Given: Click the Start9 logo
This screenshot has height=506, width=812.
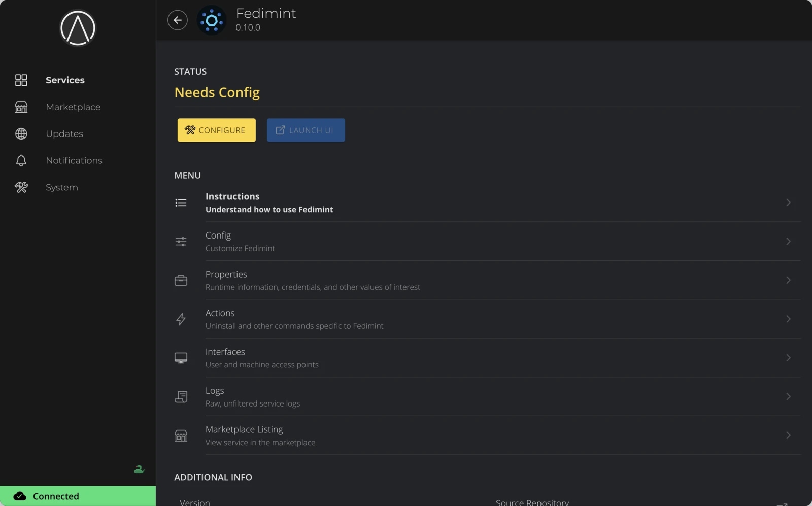Looking at the screenshot, I should 77,28.
